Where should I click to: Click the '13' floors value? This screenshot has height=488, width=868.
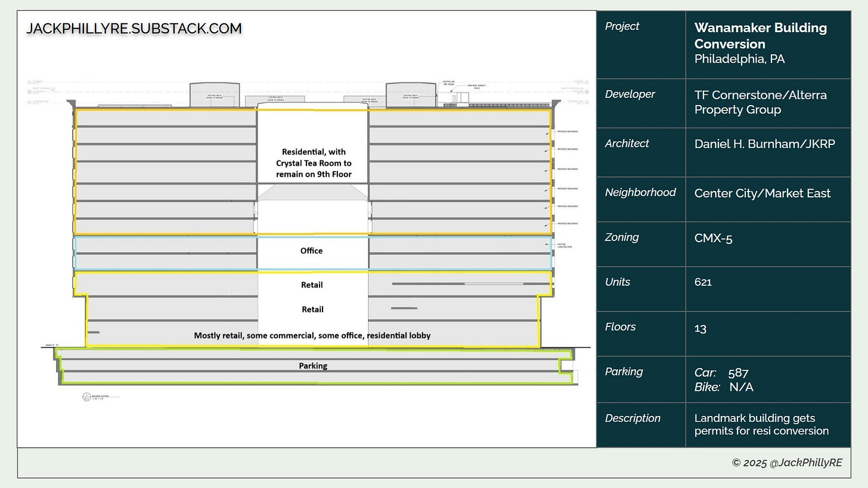(x=700, y=328)
